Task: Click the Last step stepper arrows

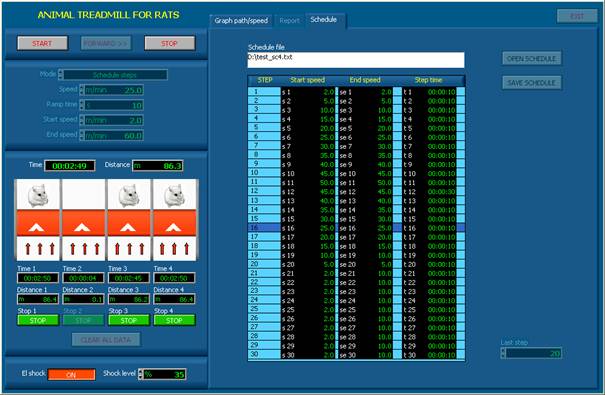Action: [503, 353]
